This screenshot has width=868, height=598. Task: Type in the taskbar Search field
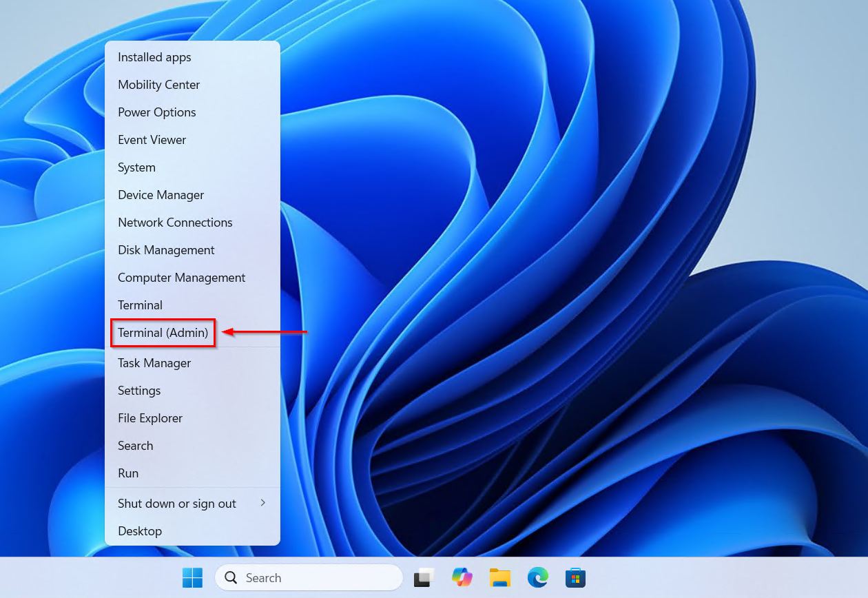tap(317, 577)
